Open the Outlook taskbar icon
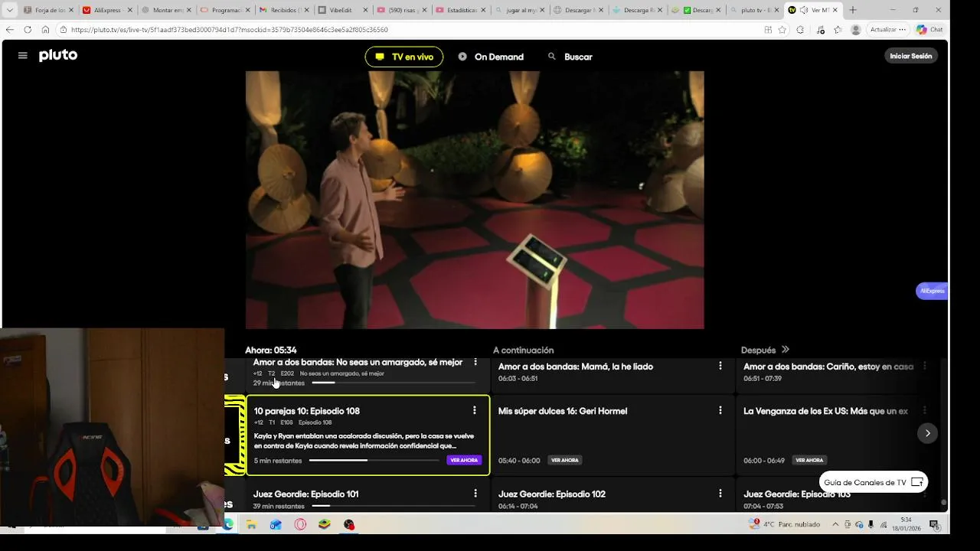This screenshot has width=980, height=551. (x=276, y=525)
